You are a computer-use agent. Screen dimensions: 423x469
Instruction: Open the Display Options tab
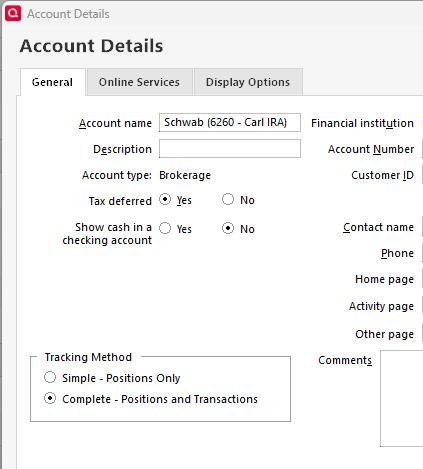pyautogui.click(x=248, y=82)
